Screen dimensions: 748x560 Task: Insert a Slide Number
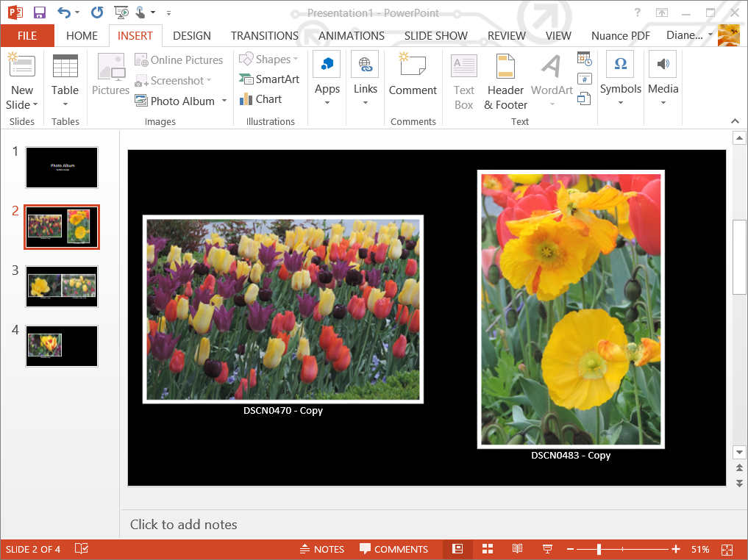click(x=583, y=78)
